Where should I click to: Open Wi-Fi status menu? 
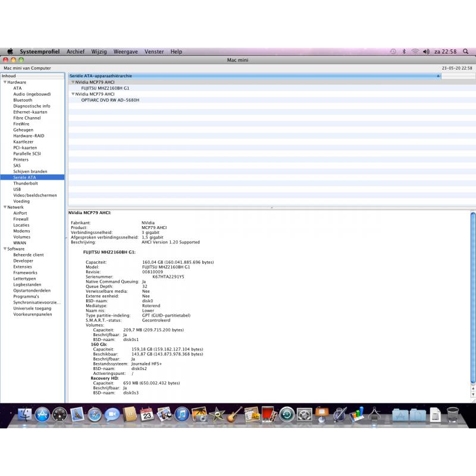click(x=415, y=51)
